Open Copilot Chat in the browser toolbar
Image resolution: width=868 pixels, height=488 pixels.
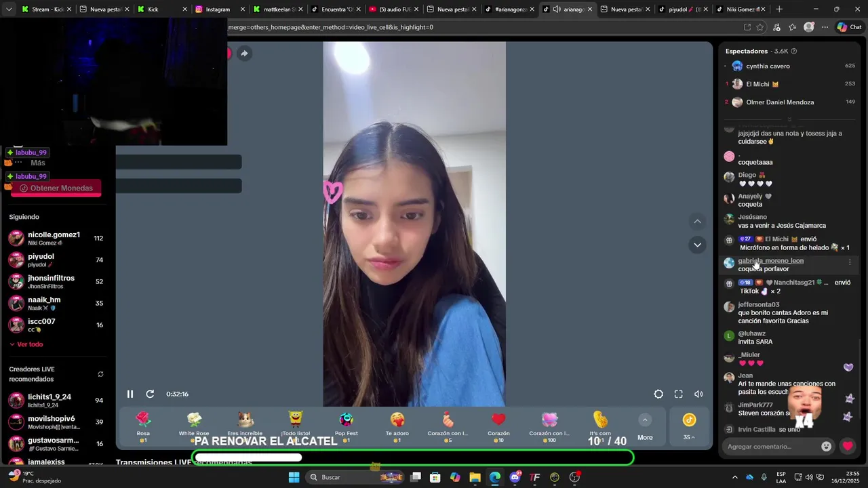pyautogui.click(x=849, y=27)
